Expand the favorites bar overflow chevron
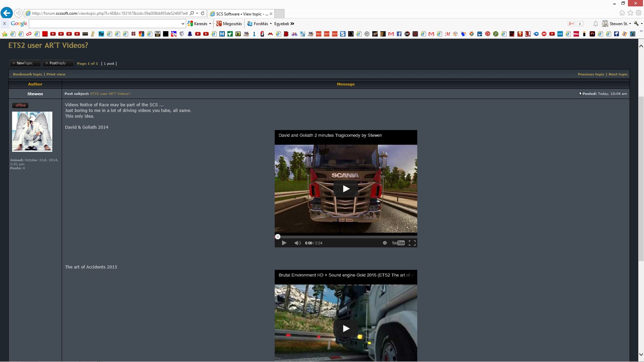Image resolution: width=644 pixels, height=362 pixels. [641, 31]
